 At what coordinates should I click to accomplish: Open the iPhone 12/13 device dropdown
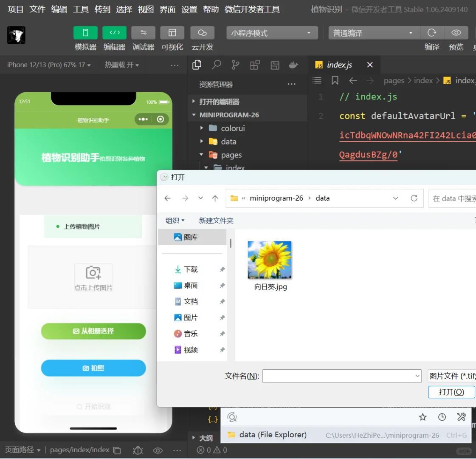click(x=49, y=65)
